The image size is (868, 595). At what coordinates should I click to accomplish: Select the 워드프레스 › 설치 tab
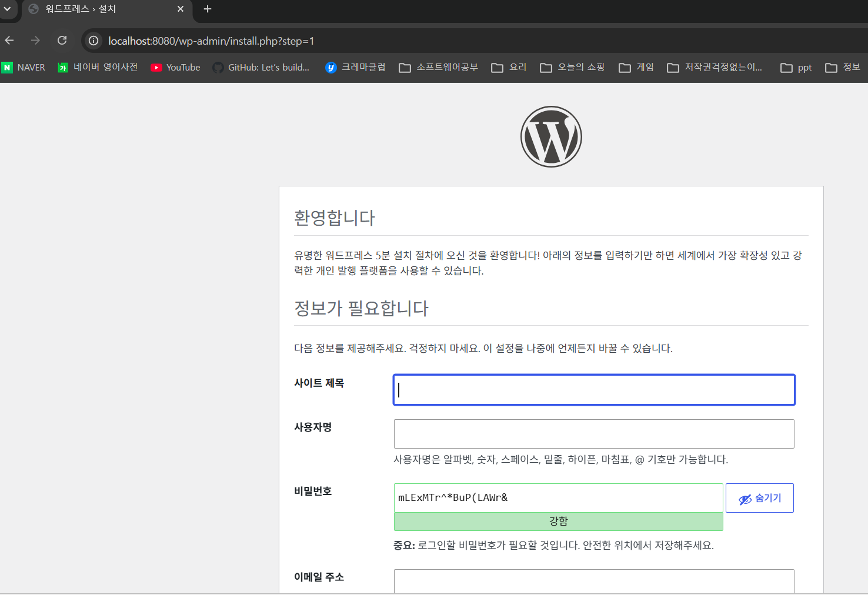pyautogui.click(x=106, y=9)
